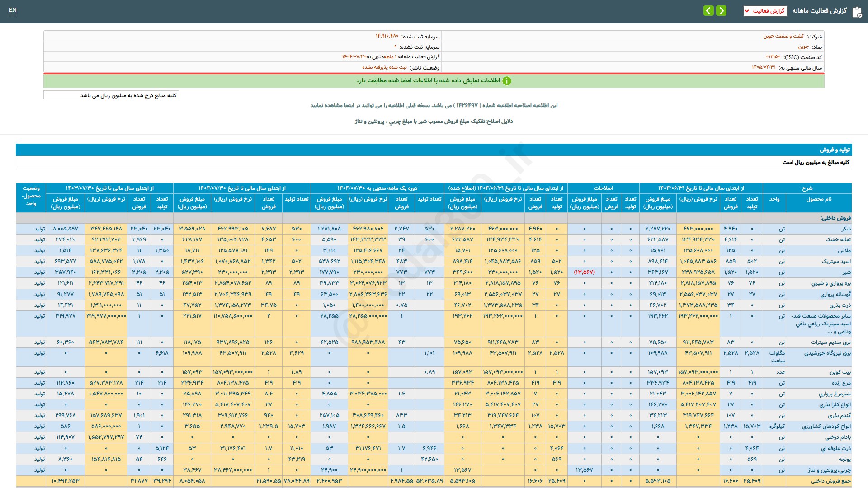Switch language to EN
The width and height of the screenshot is (868, 488).
click(13, 10)
